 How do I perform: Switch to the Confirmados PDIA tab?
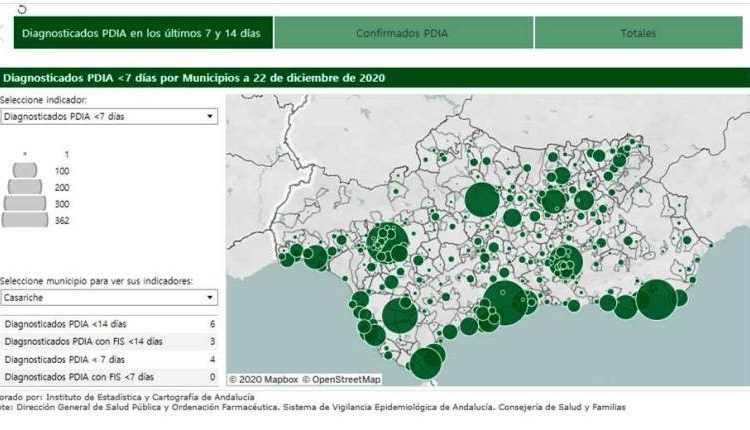tap(403, 33)
